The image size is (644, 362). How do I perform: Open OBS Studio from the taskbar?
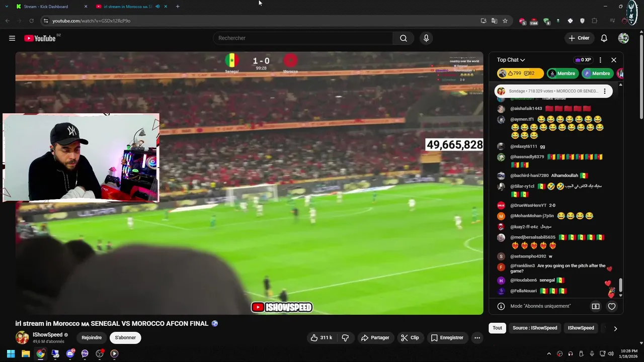[x=100, y=353]
